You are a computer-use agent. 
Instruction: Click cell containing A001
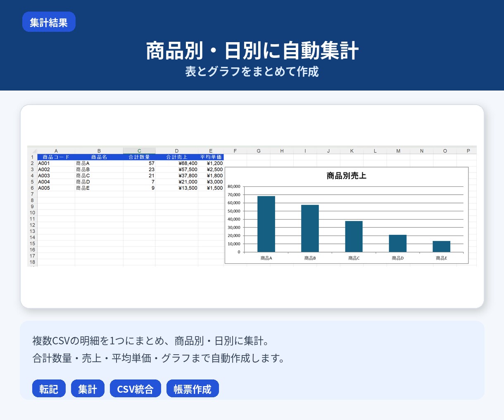56,163
